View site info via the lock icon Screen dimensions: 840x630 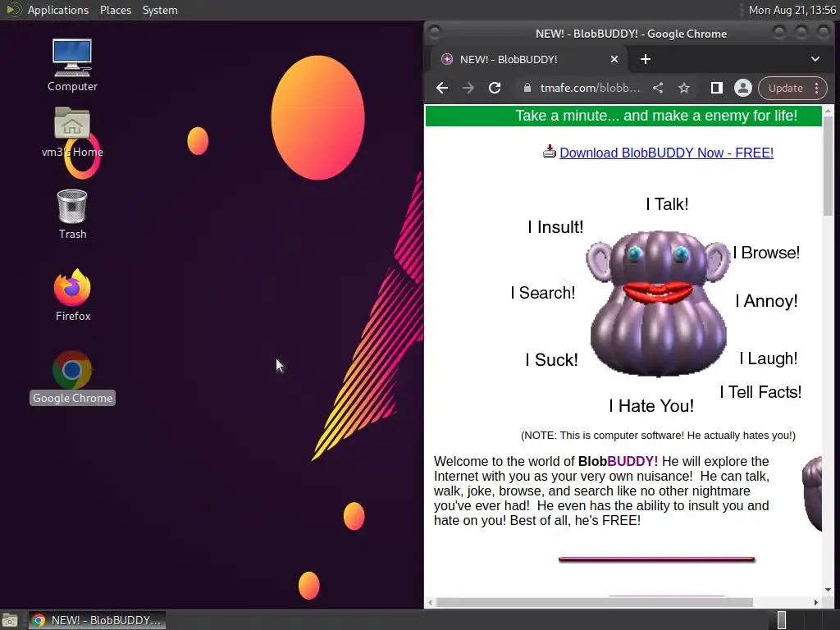point(527,88)
